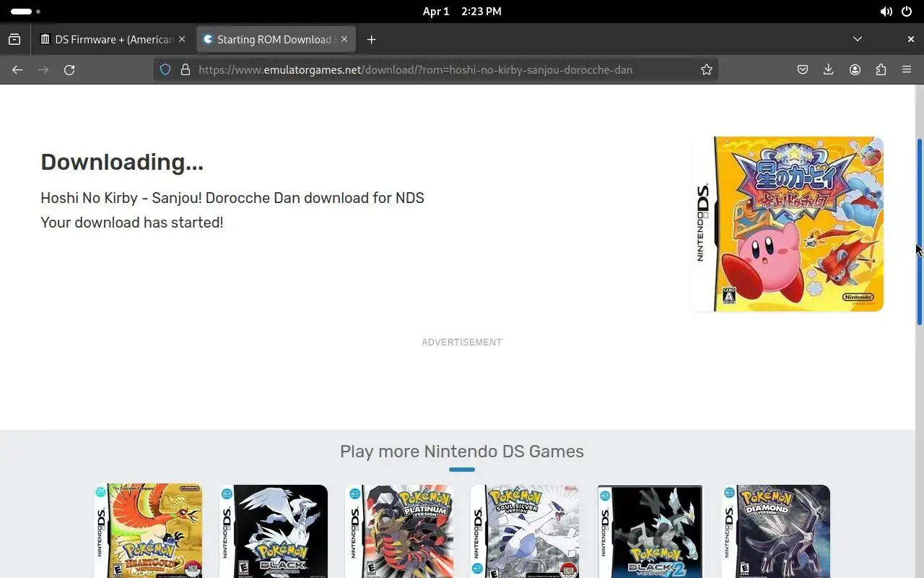This screenshot has height=578, width=924.
Task: Open the Downloads panel
Action: 829,70
